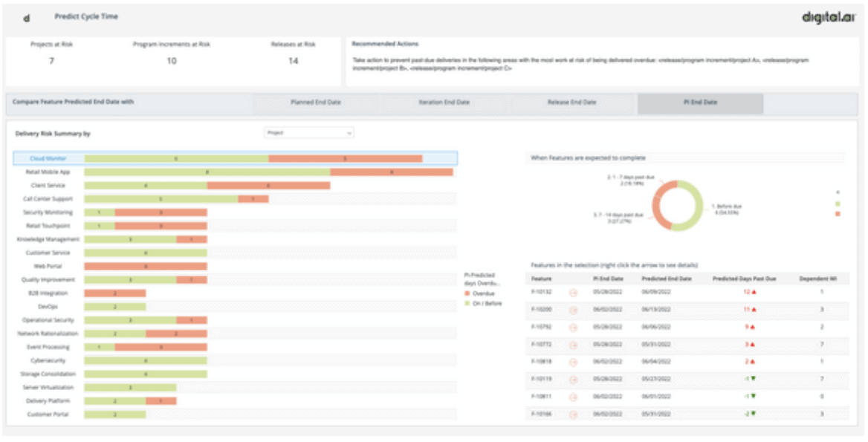The image size is (868, 442).
Task: Select the Quality Improvement label
Action: 48,280
